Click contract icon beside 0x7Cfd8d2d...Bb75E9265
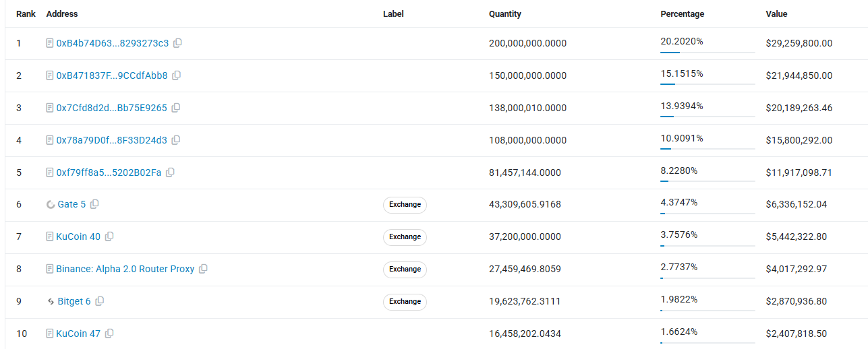Image resolution: width=868 pixels, height=349 pixels. tap(50, 108)
